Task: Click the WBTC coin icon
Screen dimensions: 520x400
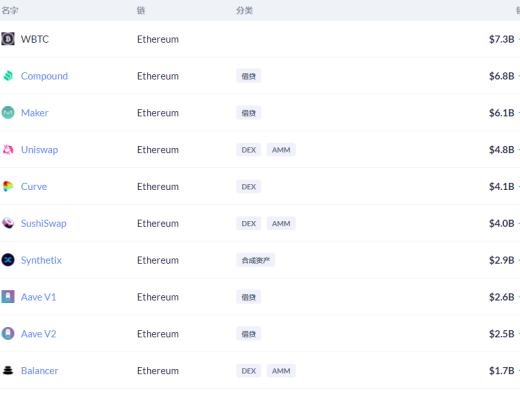Action: tap(8, 39)
